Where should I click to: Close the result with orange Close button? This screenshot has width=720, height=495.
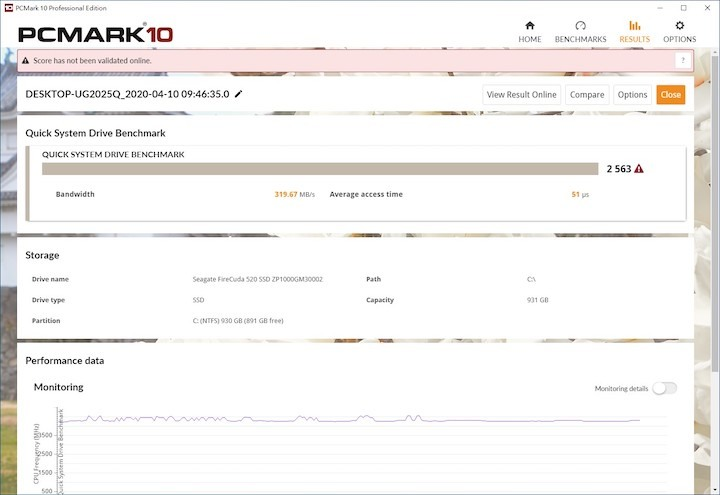click(x=670, y=95)
